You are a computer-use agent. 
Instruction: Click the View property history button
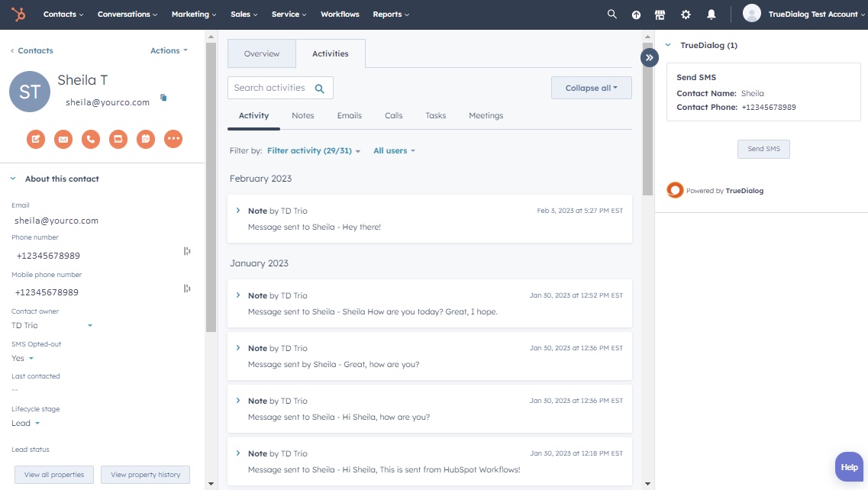click(x=145, y=475)
